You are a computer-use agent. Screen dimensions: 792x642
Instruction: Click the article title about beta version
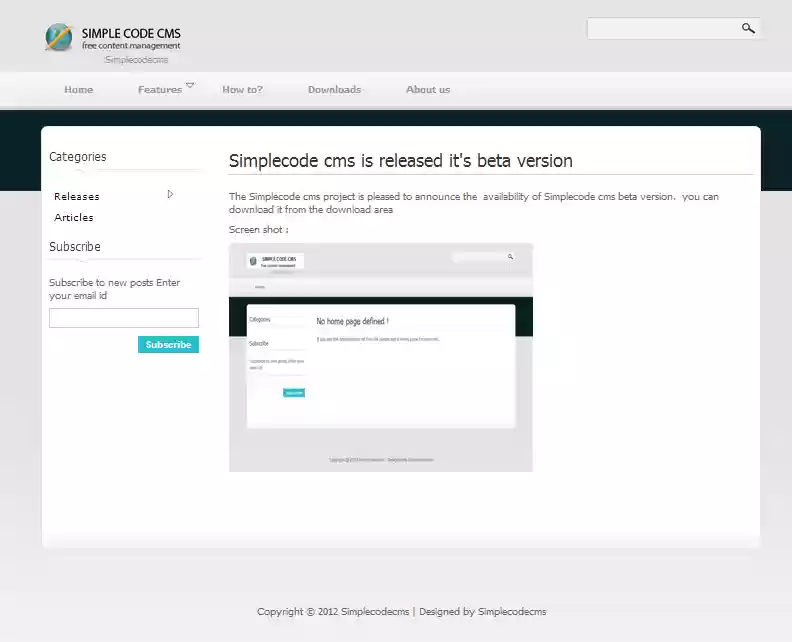401,161
